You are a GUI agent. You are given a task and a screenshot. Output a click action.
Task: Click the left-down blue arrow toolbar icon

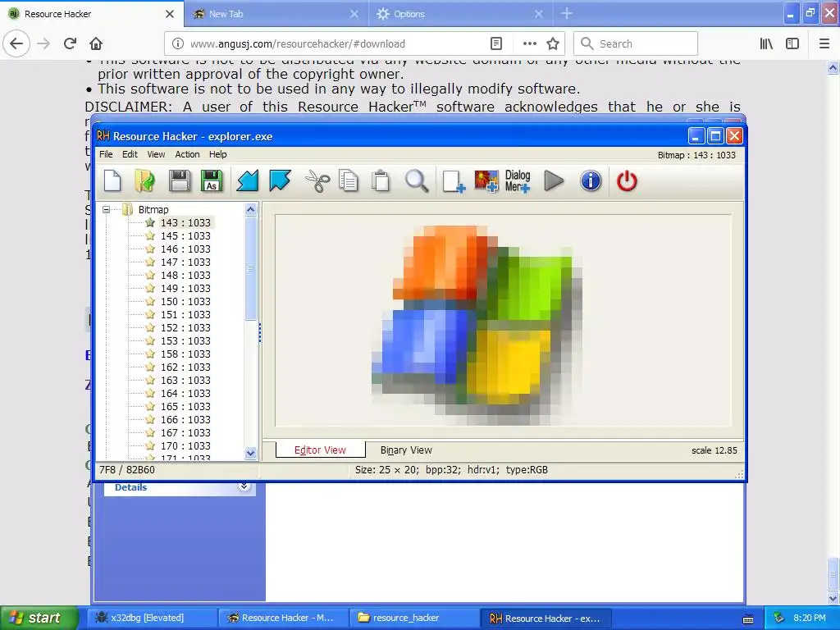(248, 181)
